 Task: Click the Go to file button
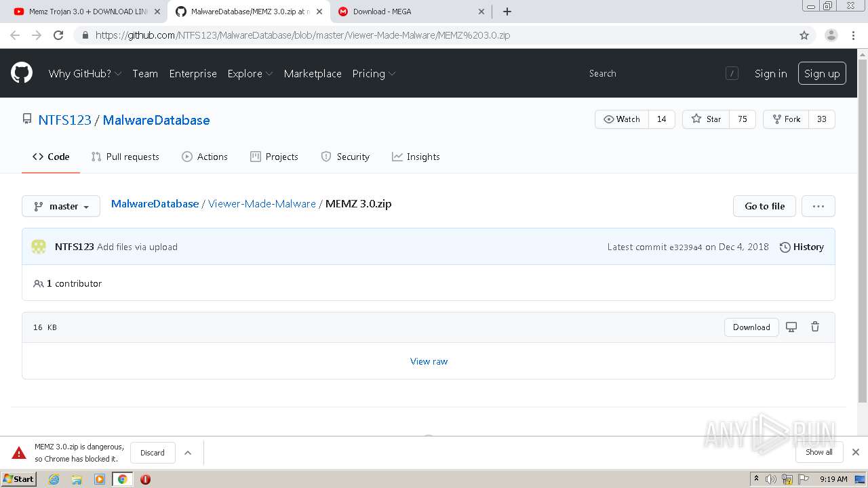(x=764, y=206)
